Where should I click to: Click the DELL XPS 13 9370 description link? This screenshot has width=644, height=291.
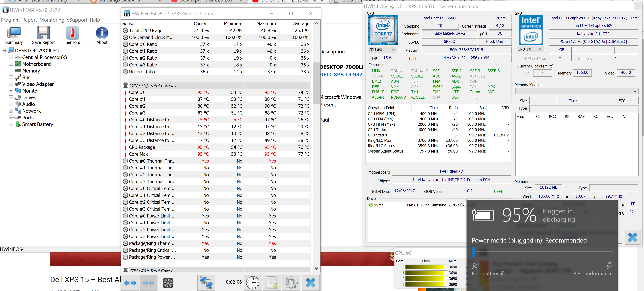pos(342,75)
